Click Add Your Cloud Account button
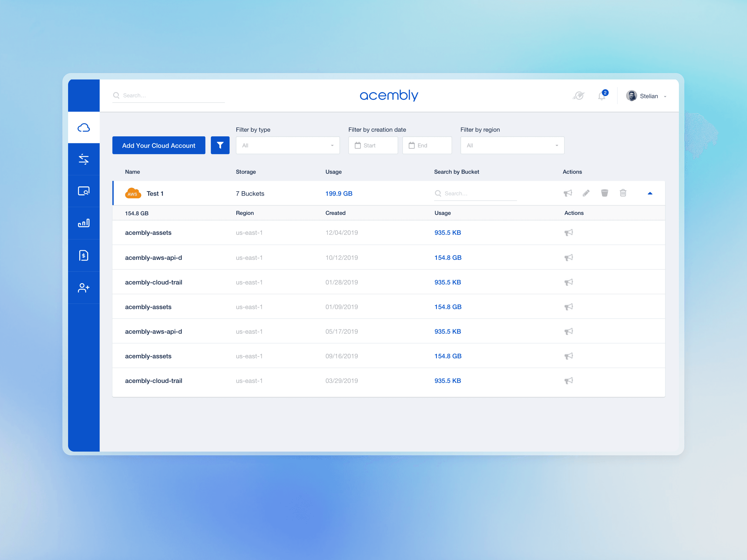The height and width of the screenshot is (560, 747). click(x=159, y=146)
